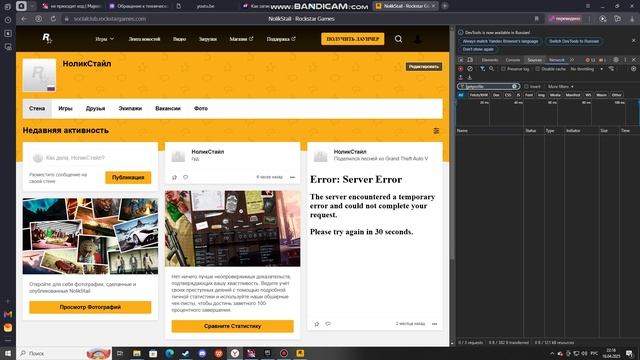
Task: Click the import HAR upload icon
Action: pyautogui.click(x=460, y=77)
